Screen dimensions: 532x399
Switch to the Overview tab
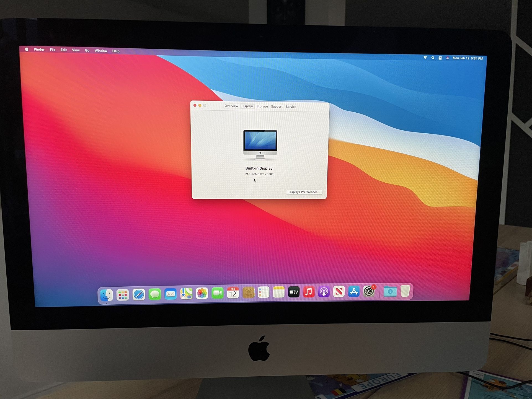pos(231,106)
